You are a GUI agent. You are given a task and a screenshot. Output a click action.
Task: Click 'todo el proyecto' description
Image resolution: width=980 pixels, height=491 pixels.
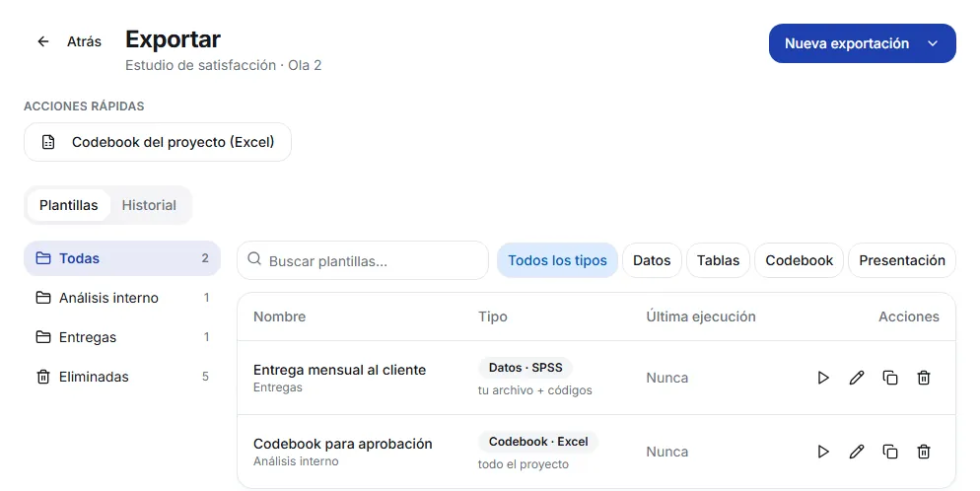coord(524,464)
